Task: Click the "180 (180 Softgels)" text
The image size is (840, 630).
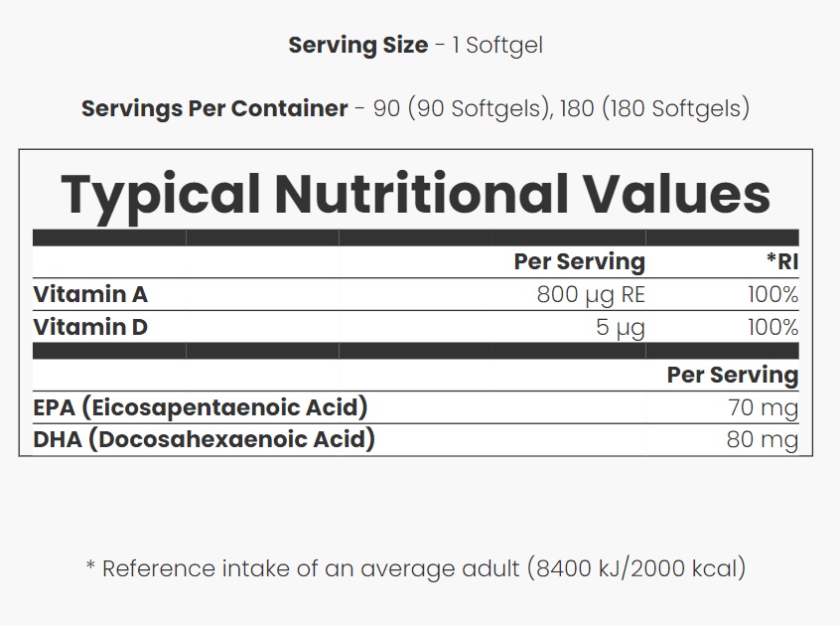Action: tap(654, 108)
